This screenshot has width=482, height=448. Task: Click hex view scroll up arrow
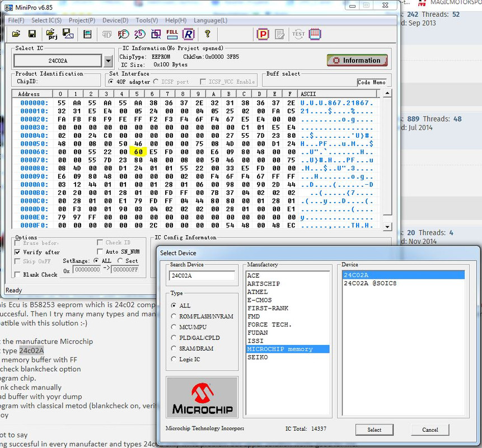tap(387, 93)
